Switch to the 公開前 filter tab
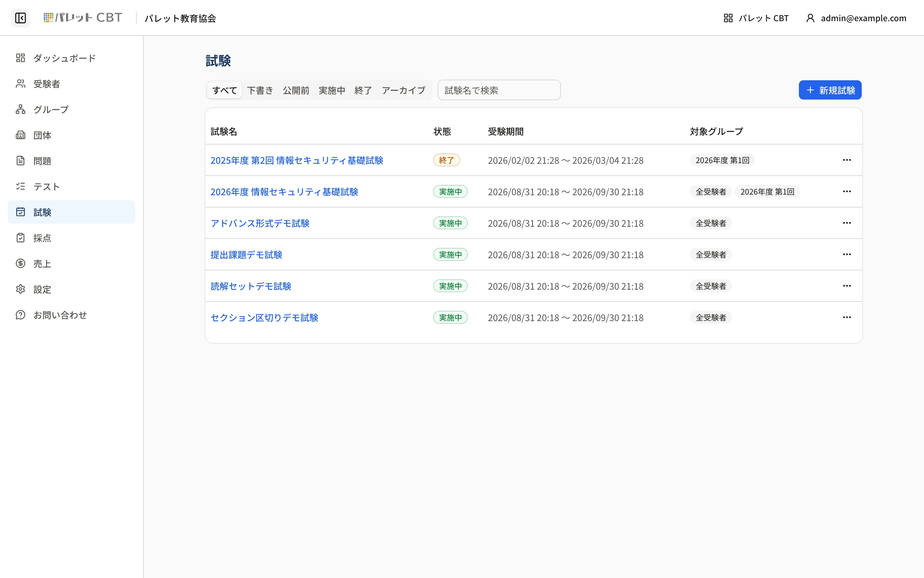924x578 pixels. point(296,90)
